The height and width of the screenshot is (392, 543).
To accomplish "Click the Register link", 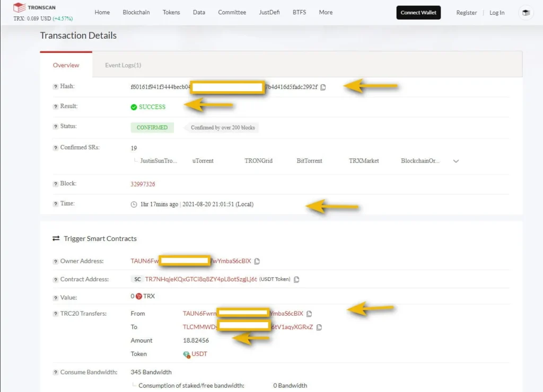I will click(x=467, y=13).
